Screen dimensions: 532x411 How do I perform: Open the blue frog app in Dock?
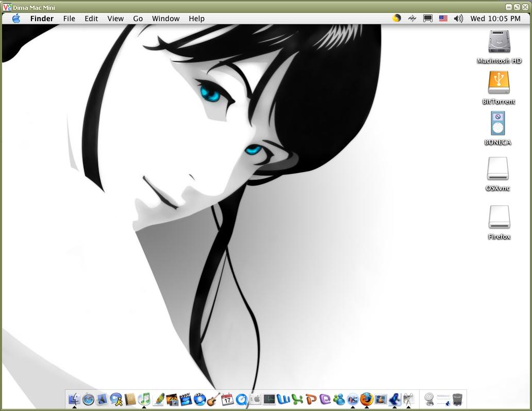(x=394, y=399)
